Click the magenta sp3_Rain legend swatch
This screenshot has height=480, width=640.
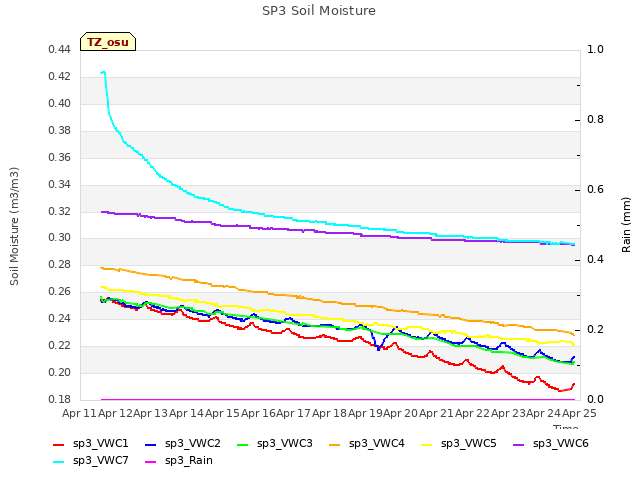pos(151,462)
